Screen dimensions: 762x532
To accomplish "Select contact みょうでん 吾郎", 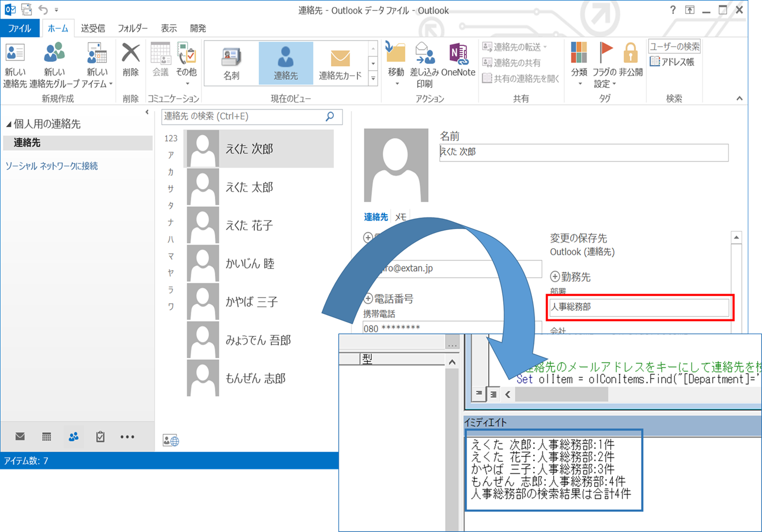I will coord(259,340).
